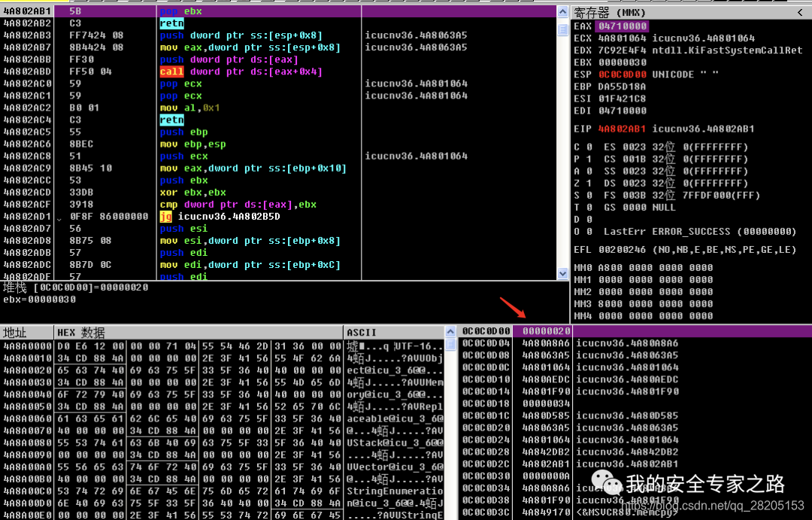Image resolution: width=812 pixels, height=520 pixels.
Task: Click the memory dump pane scroll-up arrow
Action: [450, 331]
